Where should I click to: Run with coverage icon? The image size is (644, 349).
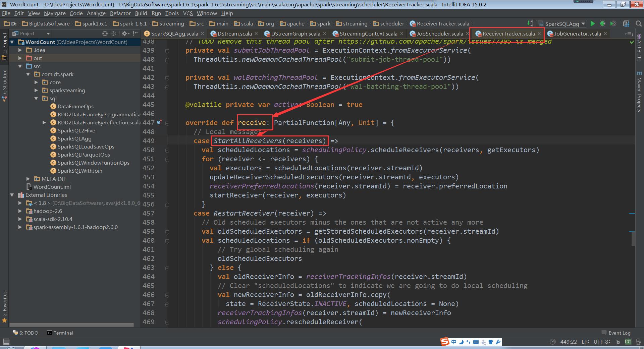click(613, 23)
